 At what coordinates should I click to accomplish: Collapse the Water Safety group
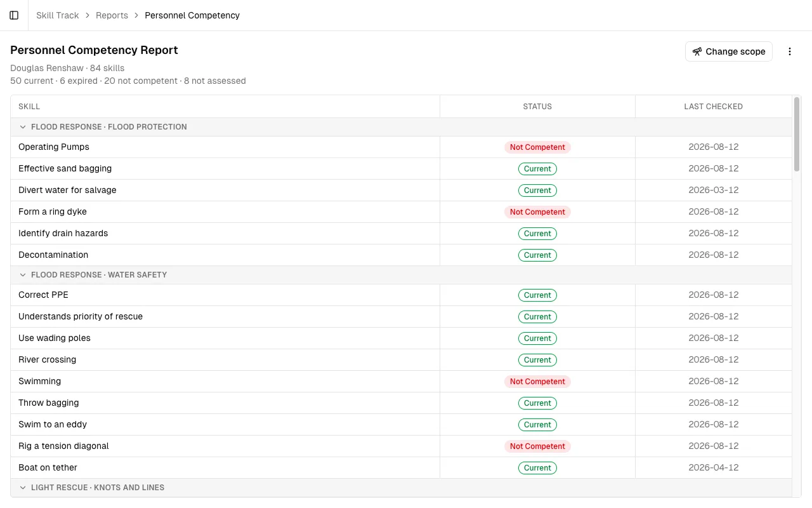[23, 275]
